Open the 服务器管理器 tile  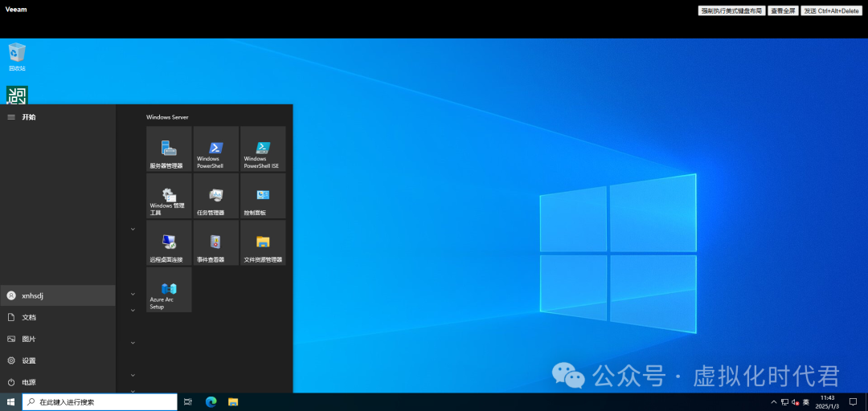pyautogui.click(x=169, y=149)
